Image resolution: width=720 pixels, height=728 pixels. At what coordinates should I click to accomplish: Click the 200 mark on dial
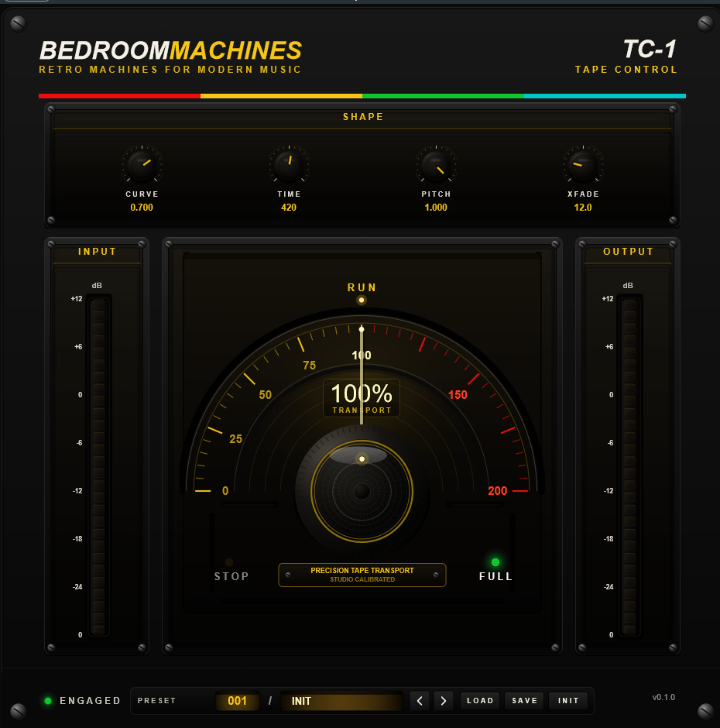(497, 491)
